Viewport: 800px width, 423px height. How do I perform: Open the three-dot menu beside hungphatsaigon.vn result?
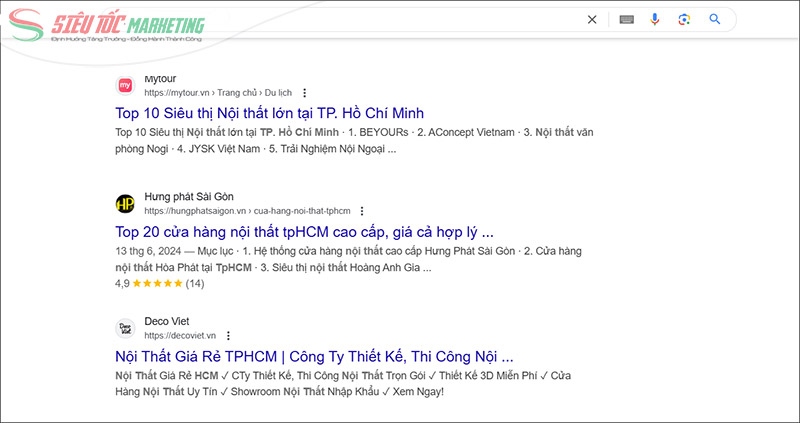(x=362, y=211)
